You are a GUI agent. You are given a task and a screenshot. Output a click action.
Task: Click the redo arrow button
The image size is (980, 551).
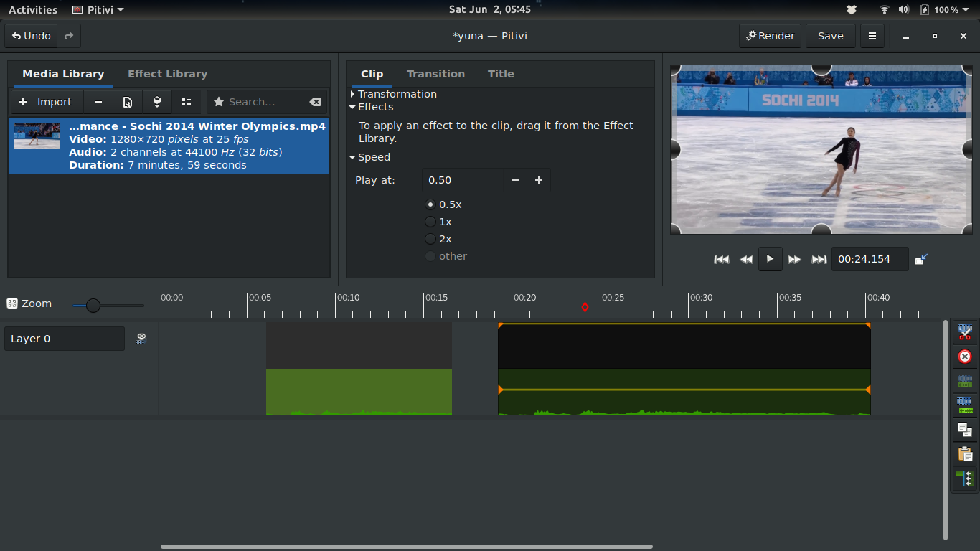pos(69,36)
